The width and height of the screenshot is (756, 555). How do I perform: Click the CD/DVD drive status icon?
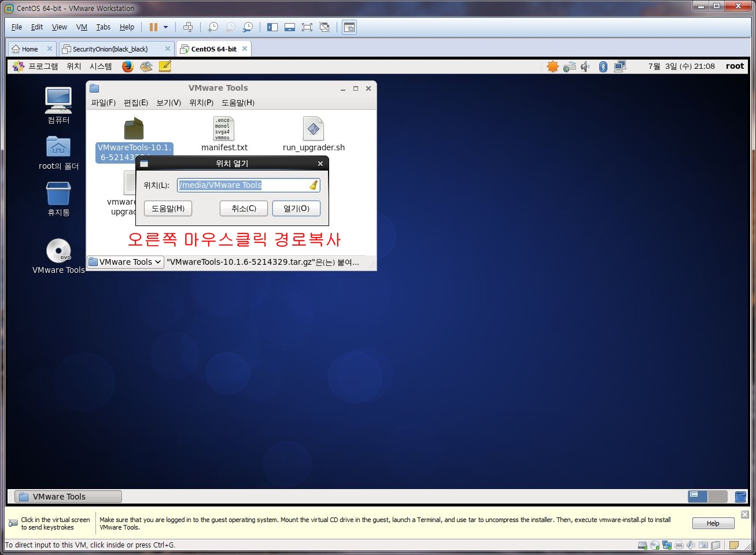[x=654, y=545]
